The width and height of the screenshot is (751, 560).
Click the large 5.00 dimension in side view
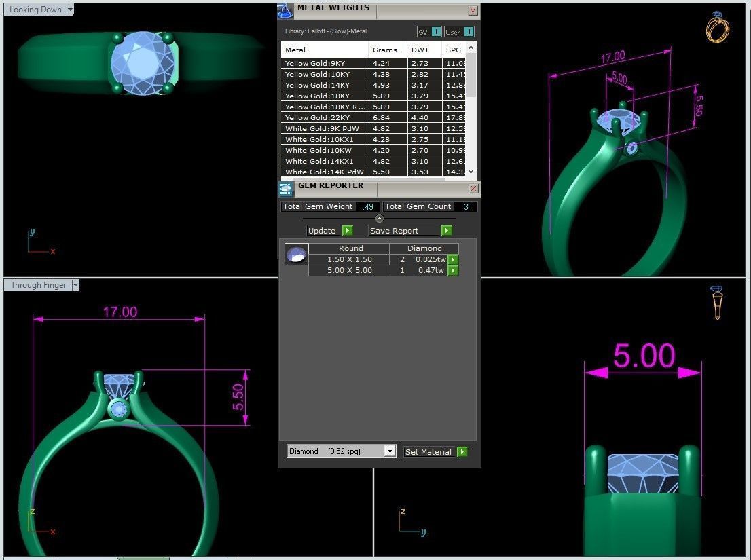tap(644, 356)
